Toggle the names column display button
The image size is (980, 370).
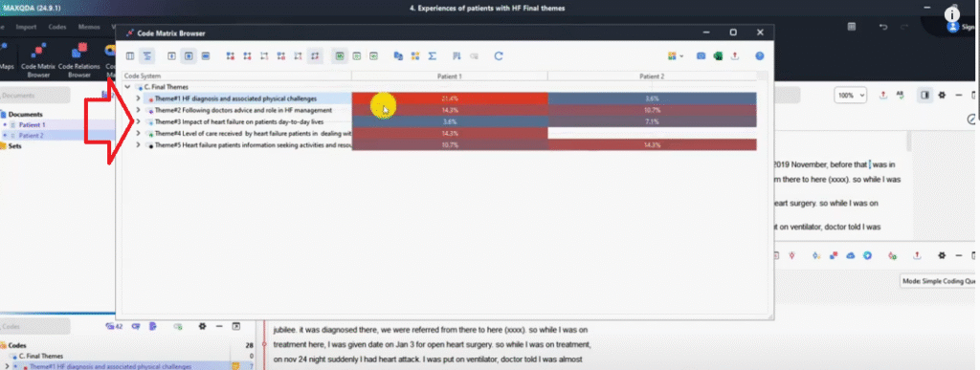[x=130, y=56]
